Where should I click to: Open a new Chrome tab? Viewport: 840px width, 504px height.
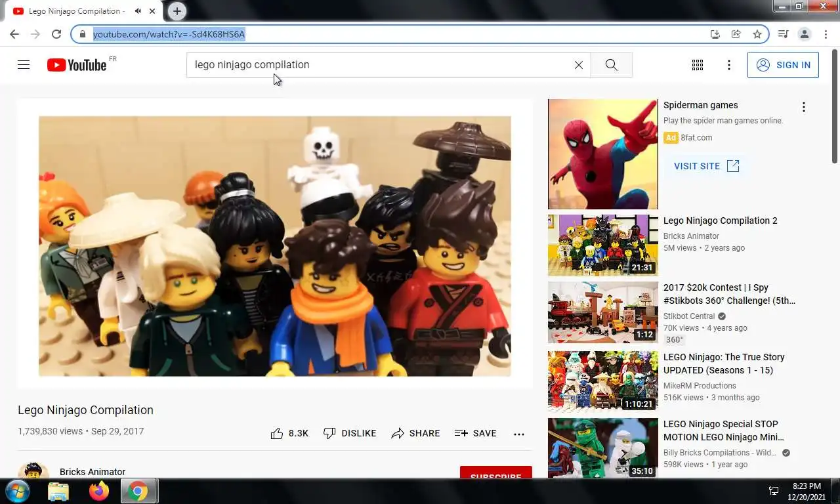pos(177,11)
